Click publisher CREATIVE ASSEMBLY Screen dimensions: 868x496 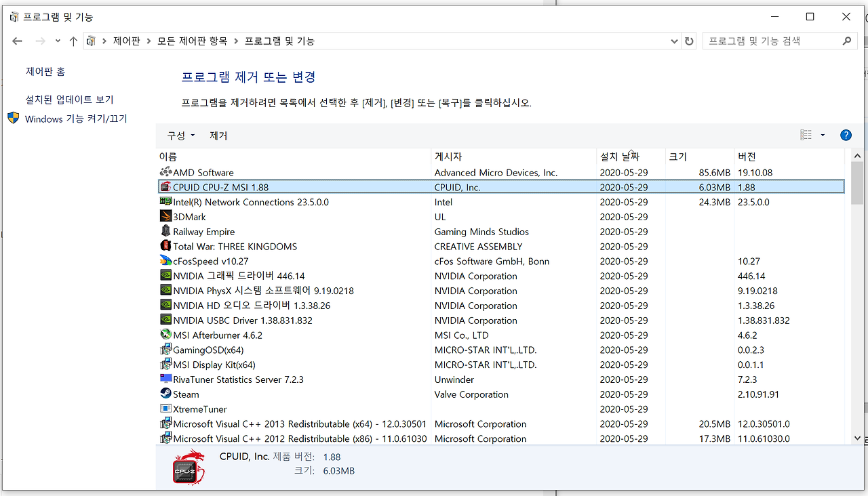point(479,246)
